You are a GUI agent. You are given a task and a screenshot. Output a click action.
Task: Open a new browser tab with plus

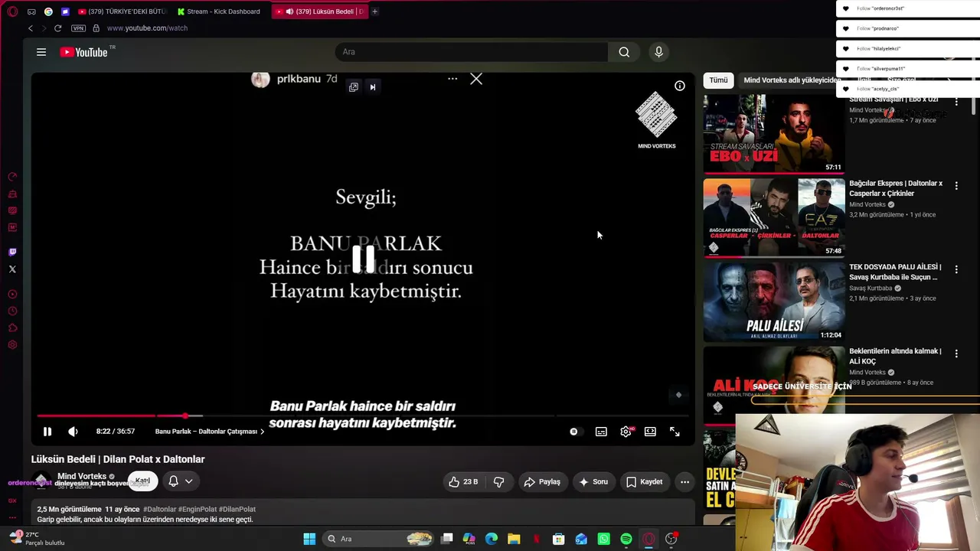click(x=375, y=11)
